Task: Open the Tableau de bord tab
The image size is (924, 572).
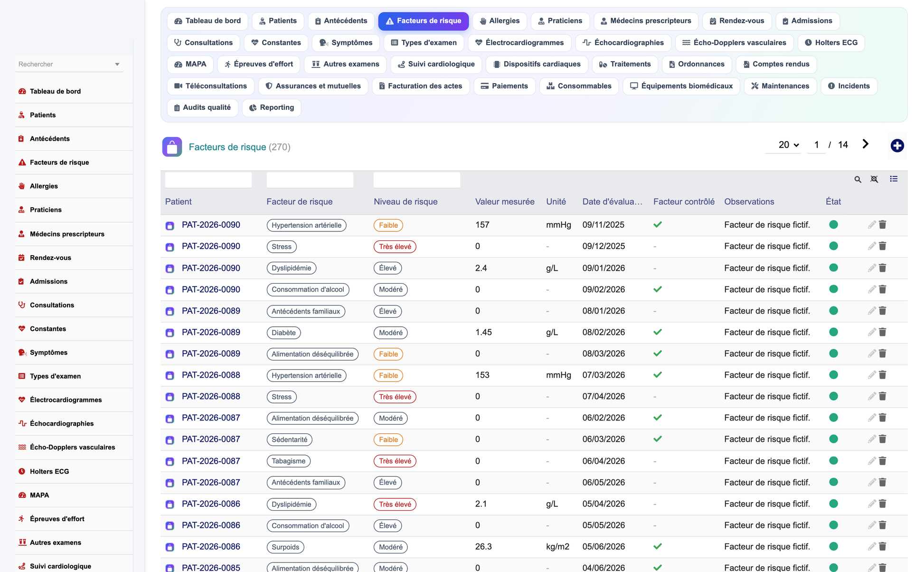Action: (207, 21)
